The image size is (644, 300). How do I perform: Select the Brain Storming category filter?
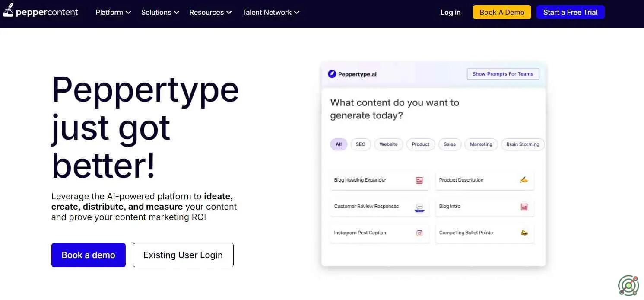pos(523,144)
